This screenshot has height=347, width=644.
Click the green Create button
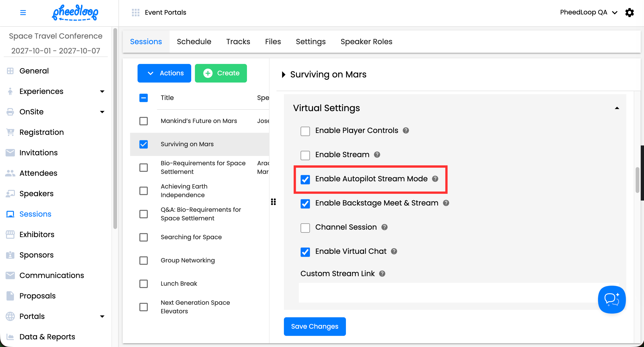click(x=221, y=73)
